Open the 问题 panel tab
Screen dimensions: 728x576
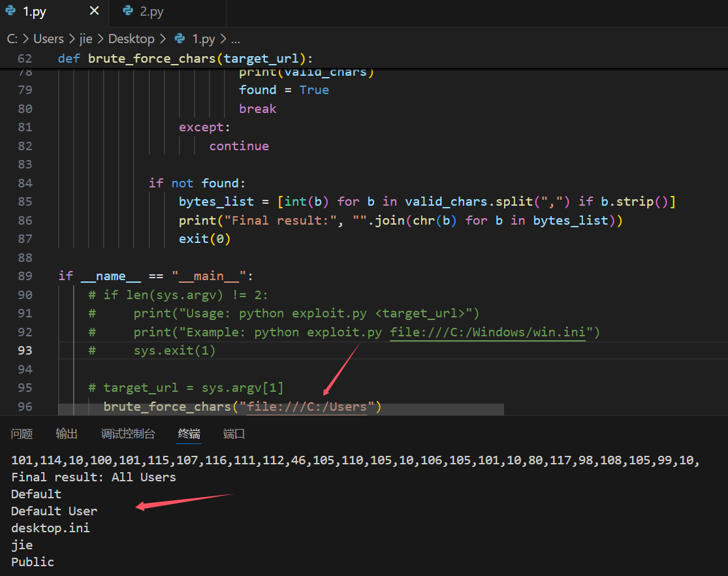pyautogui.click(x=22, y=434)
